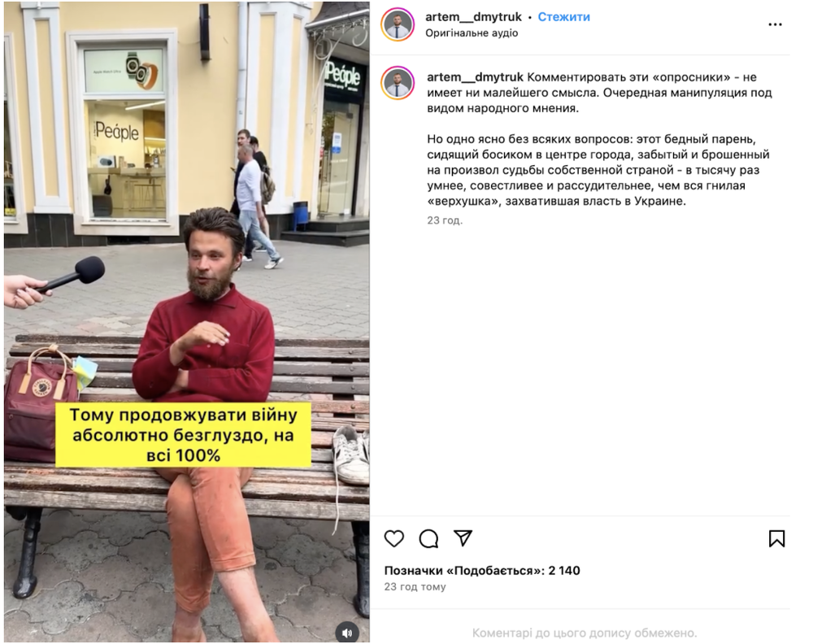
Task: Open the artem__dmytruk username in the caption
Action: [x=475, y=77]
